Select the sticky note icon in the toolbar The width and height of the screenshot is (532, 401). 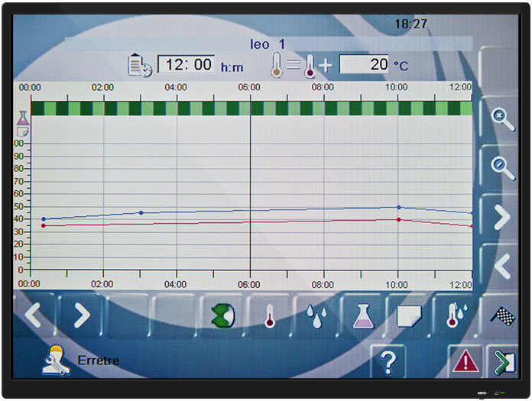point(409,316)
